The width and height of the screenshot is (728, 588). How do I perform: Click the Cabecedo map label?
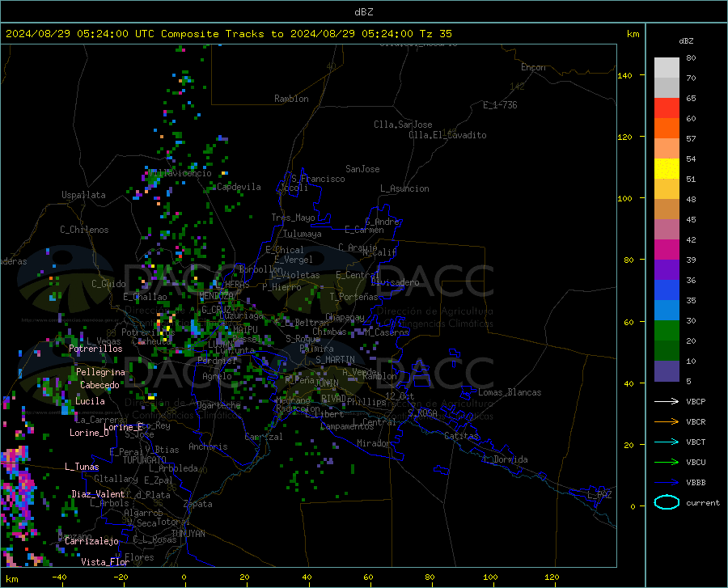click(99, 385)
